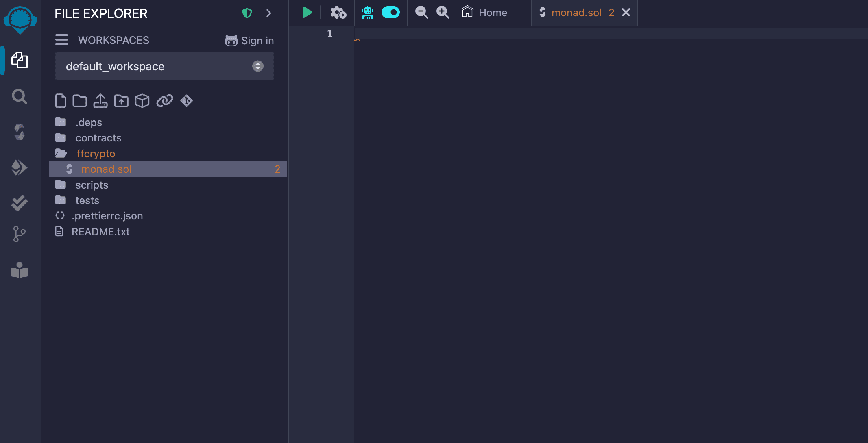Click the Remix logo icon
This screenshot has height=443, width=868.
click(20, 20)
